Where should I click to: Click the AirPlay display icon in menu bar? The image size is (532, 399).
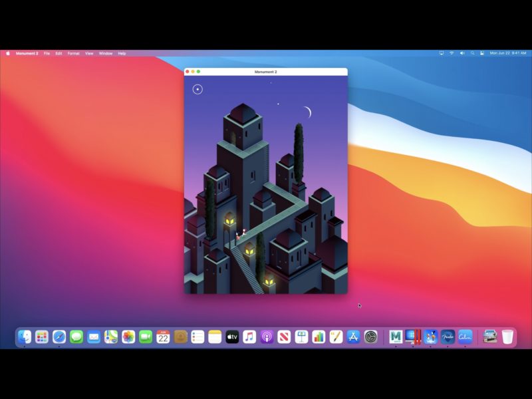pos(442,53)
